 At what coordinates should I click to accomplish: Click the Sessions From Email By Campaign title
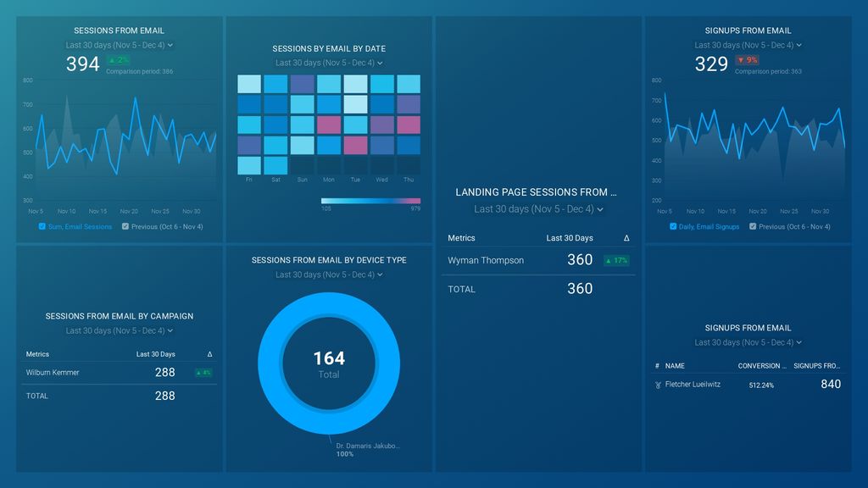[119, 316]
